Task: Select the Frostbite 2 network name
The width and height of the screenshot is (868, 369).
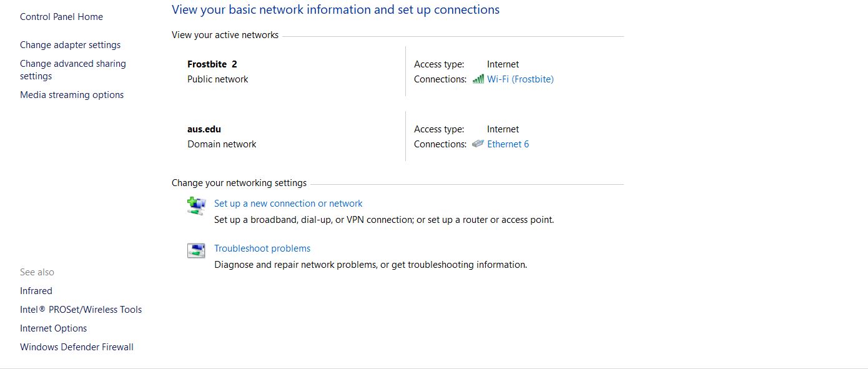Action: [212, 64]
